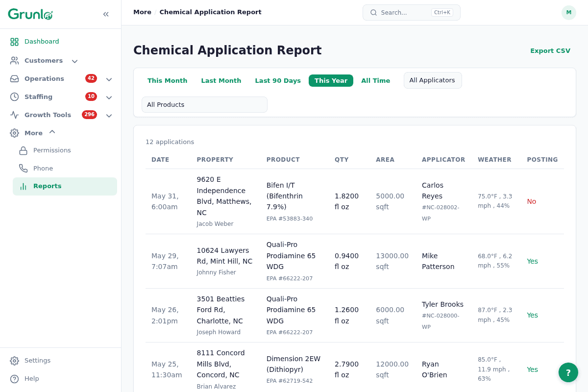The image size is (588, 392).
Task: Select the All Time filter
Action: [x=376, y=81]
